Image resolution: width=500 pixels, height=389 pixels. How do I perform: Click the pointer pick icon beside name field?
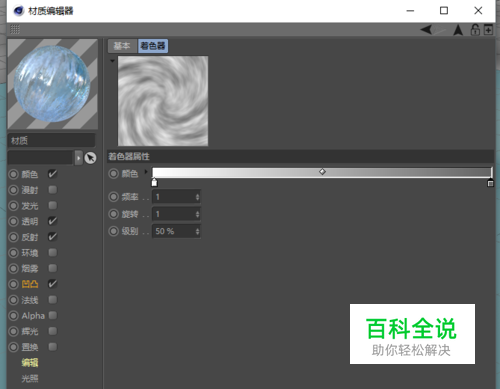click(90, 158)
